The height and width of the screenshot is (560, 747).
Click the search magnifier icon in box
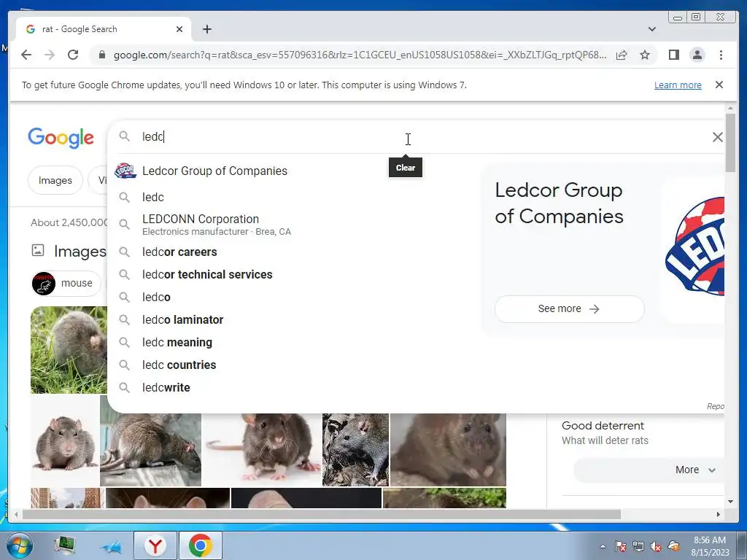[124, 136]
